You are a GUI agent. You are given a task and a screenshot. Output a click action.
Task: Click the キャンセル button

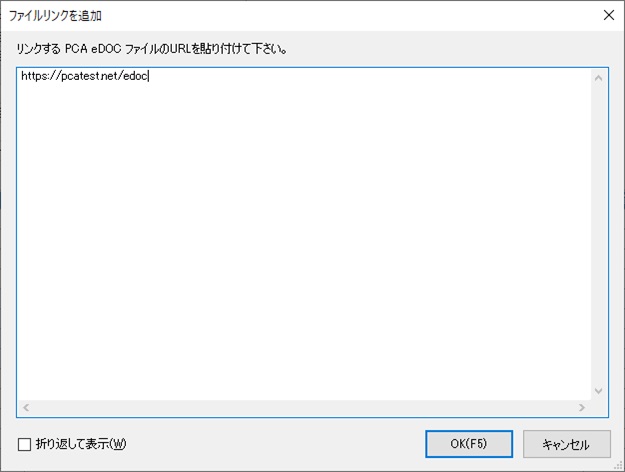point(566,444)
